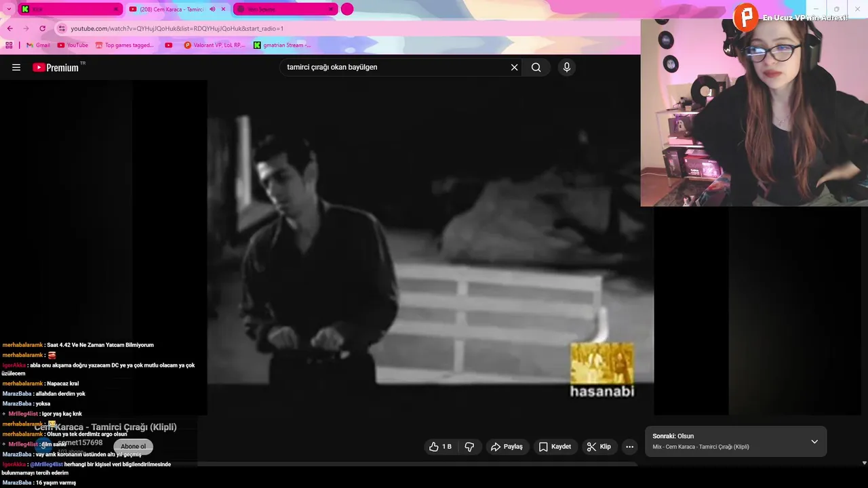Image resolution: width=868 pixels, height=488 pixels.
Task: Open the Gmail bookmark
Action: 38,45
